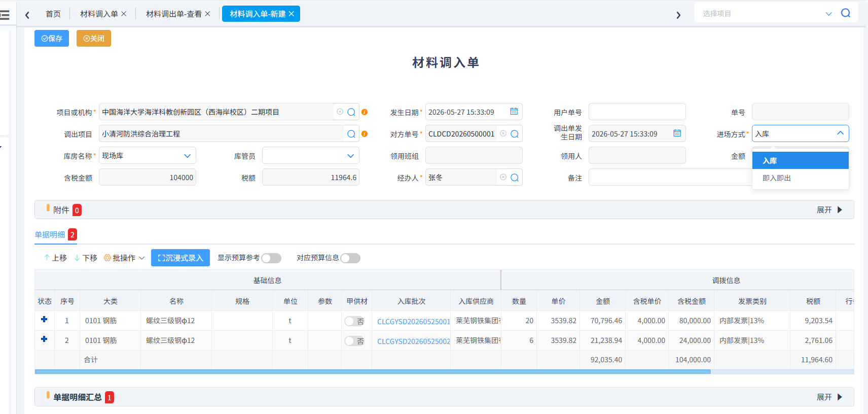The width and height of the screenshot is (868, 414).
Task: Close the 材料调出单-查看 tab
Action: 207,14
